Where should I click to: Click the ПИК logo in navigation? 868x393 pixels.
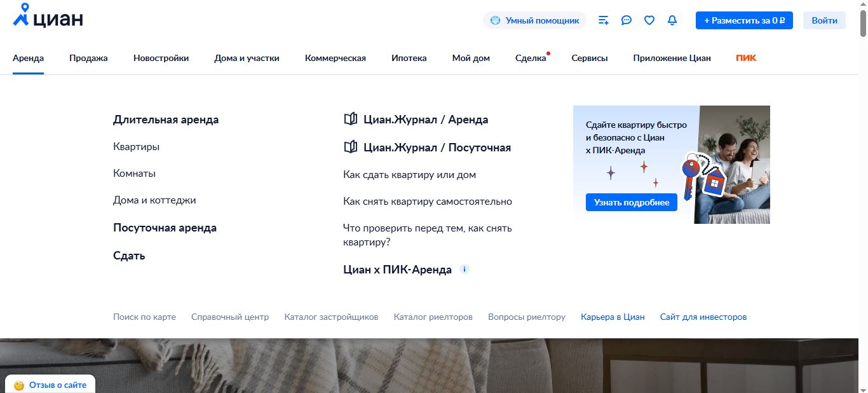click(746, 58)
